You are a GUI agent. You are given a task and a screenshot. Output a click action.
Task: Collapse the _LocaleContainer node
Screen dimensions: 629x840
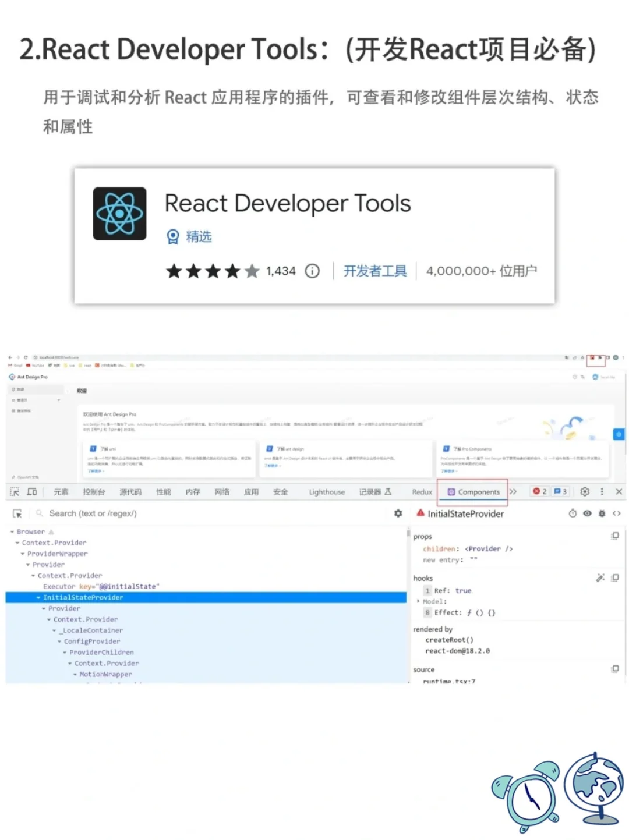(x=54, y=631)
